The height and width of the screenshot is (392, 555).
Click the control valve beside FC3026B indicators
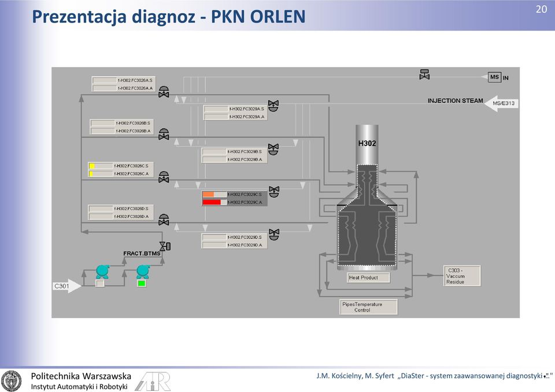pyautogui.click(x=164, y=134)
